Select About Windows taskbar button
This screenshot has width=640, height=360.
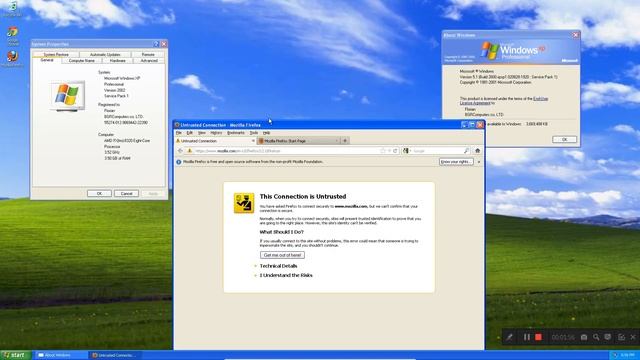click(61, 356)
